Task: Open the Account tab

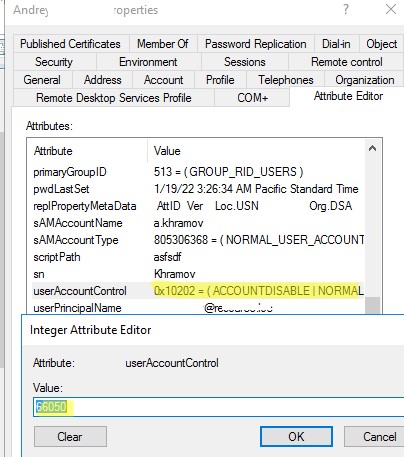Action: pos(163,80)
